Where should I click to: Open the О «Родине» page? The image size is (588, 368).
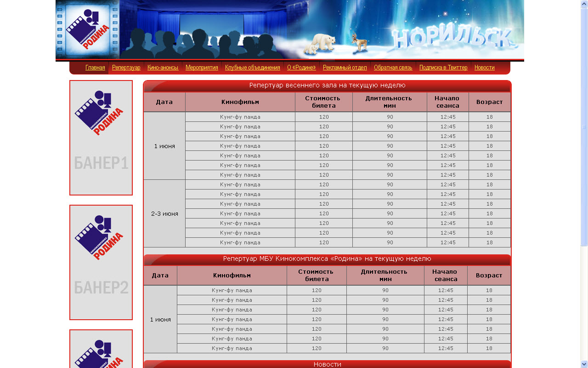click(x=301, y=68)
